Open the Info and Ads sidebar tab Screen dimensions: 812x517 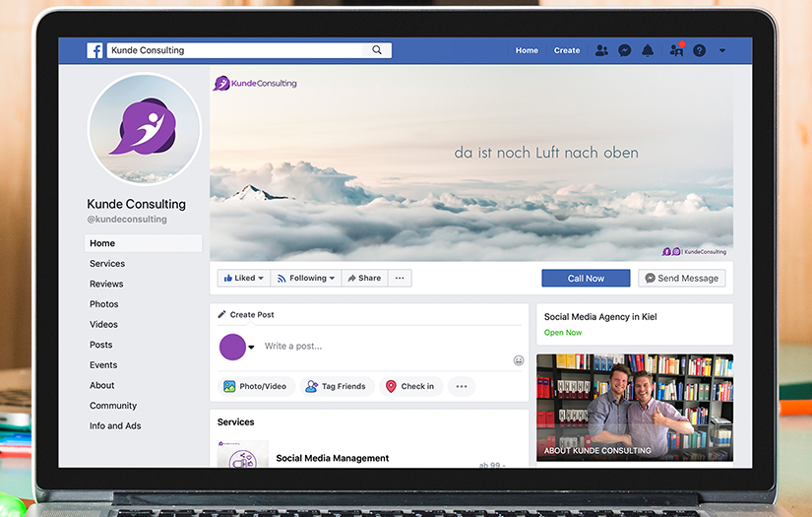pyautogui.click(x=115, y=425)
